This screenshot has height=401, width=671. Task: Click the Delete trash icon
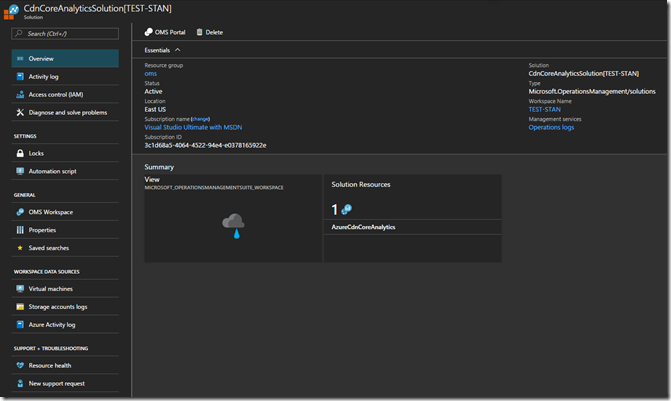(200, 32)
